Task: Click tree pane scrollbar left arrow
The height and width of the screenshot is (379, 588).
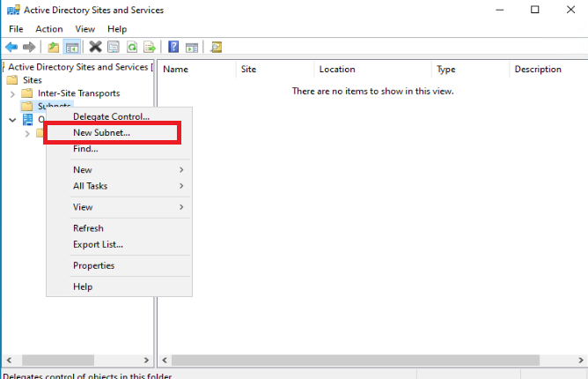Action: [10, 360]
